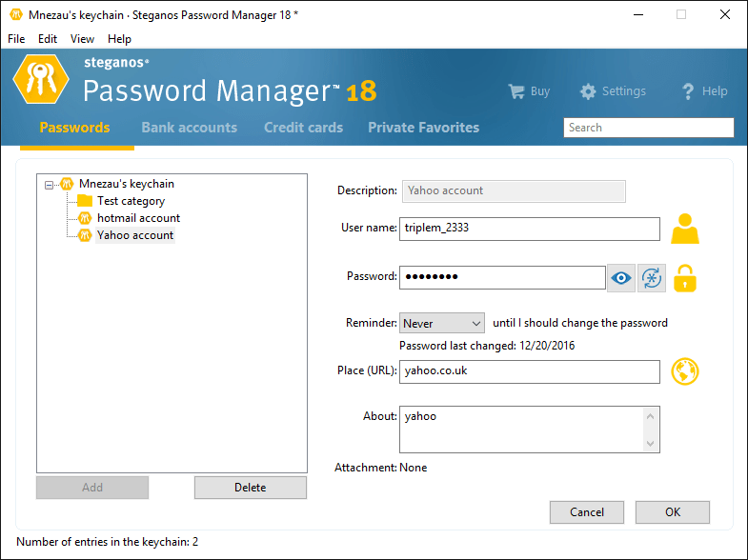The width and height of the screenshot is (748, 560).
Task: Click the Add button
Action: [92, 488]
